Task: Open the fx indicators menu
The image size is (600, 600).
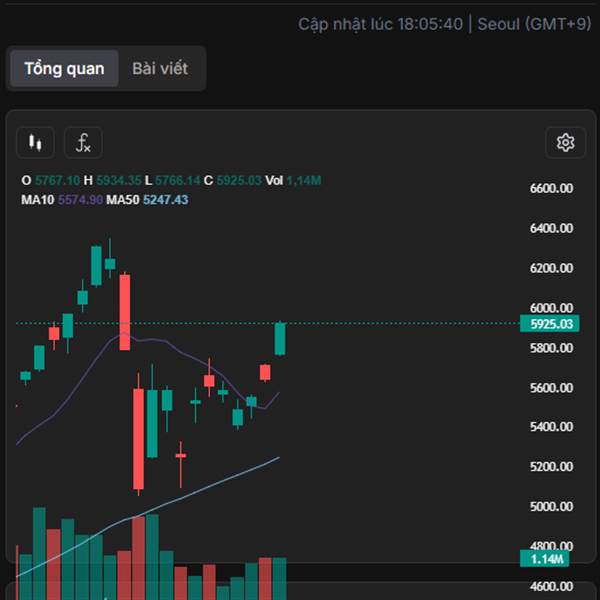Action: click(83, 143)
